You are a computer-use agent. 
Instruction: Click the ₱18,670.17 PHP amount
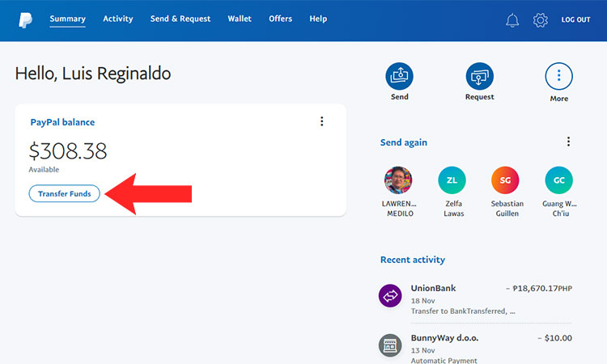539,288
